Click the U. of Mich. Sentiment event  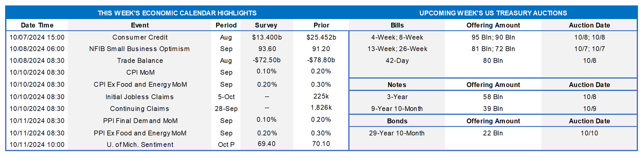point(140,145)
